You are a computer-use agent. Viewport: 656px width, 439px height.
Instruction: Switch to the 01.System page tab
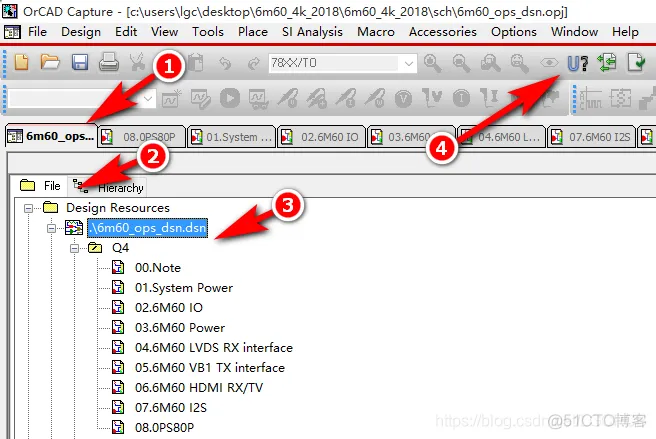(232, 136)
